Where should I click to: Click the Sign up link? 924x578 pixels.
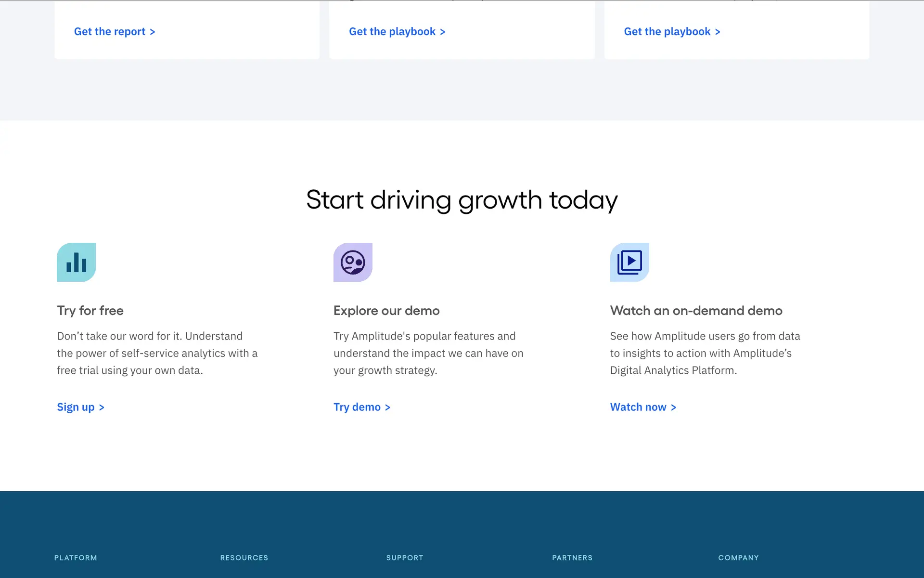click(76, 407)
